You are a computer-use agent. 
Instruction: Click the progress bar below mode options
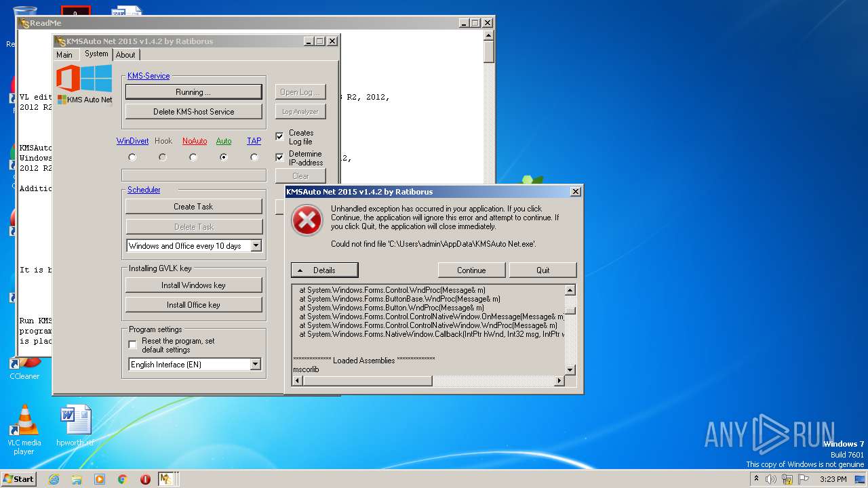[x=193, y=175]
